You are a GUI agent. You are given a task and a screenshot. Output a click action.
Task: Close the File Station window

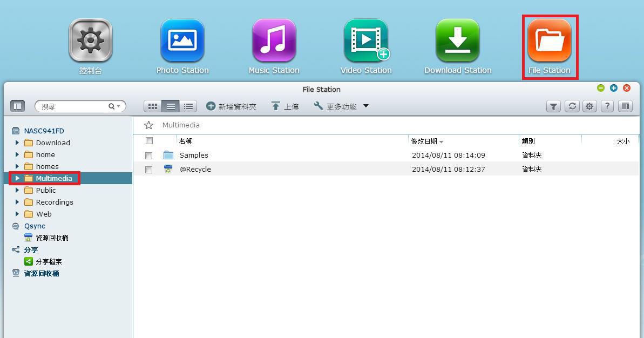[627, 88]
